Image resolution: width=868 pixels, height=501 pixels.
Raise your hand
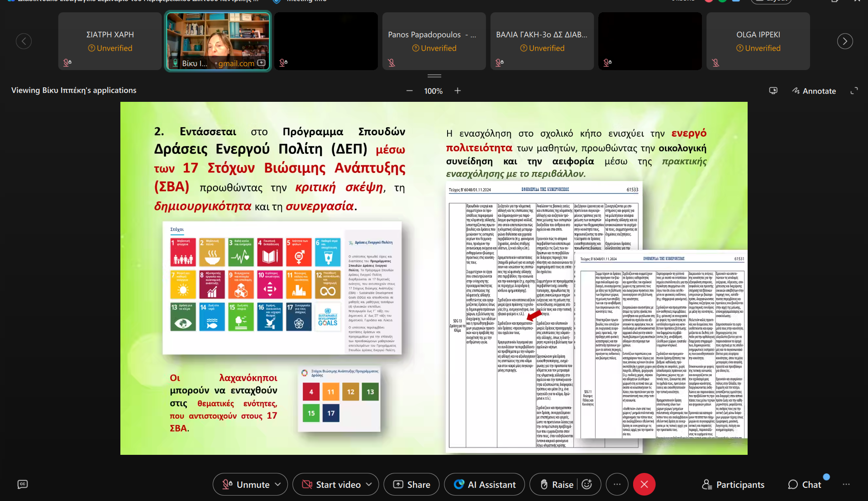[x=557, y=484]
